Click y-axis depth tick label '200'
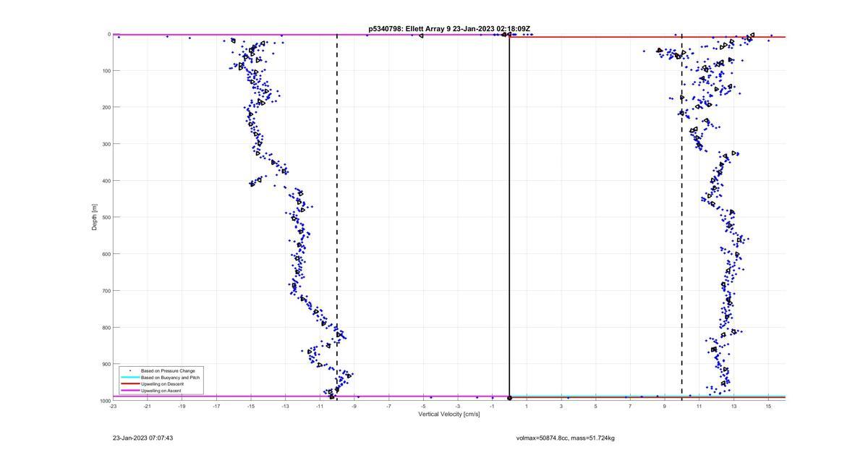Image resolution: width=868 pixels, height=450 pixels. [106, 107]
